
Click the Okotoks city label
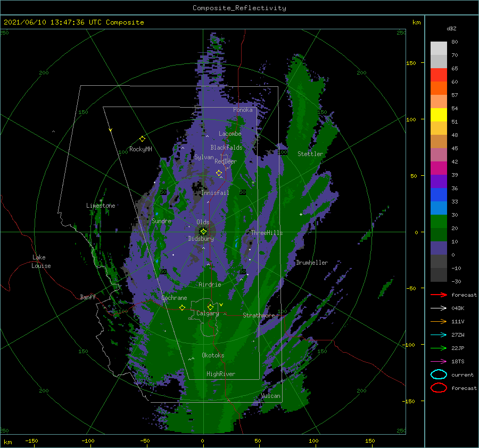[213, 355]
